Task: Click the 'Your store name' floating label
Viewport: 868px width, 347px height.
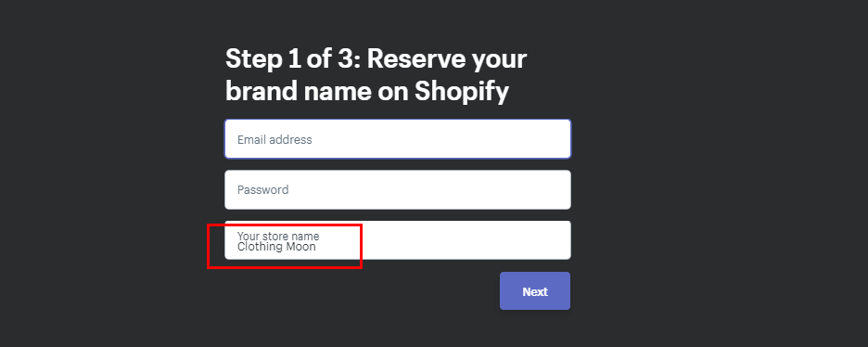Action: pyautogui.click(x=278, y=237)
